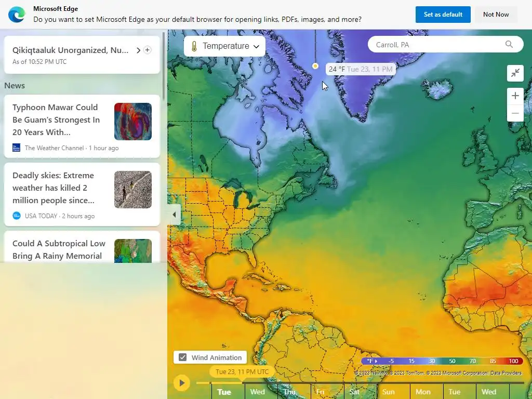Click the News section heading
This screenshot has width=532, height=399.
pos(15,86)
